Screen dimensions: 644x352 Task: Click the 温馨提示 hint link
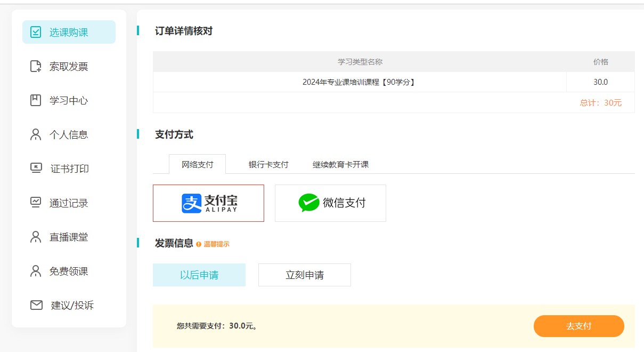[216, 244]
